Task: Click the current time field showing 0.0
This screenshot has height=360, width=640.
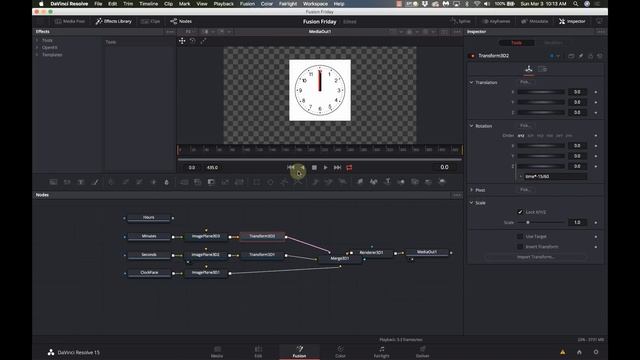Action: [x=444, y=167]
